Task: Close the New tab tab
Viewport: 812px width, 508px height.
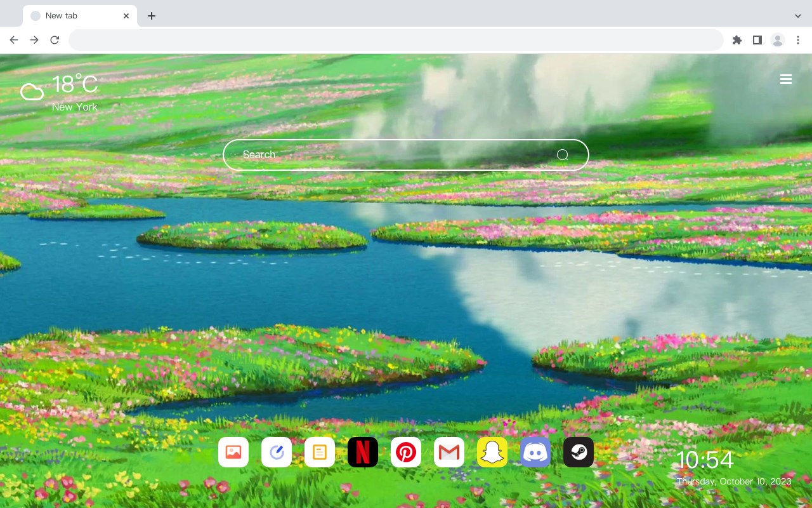Action: (x=126, y=16)
